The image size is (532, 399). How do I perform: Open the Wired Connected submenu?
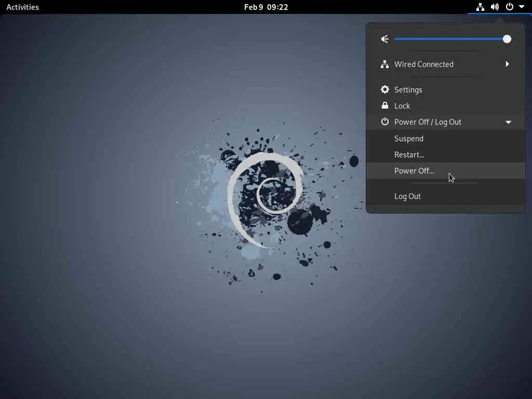coord(445,64)
